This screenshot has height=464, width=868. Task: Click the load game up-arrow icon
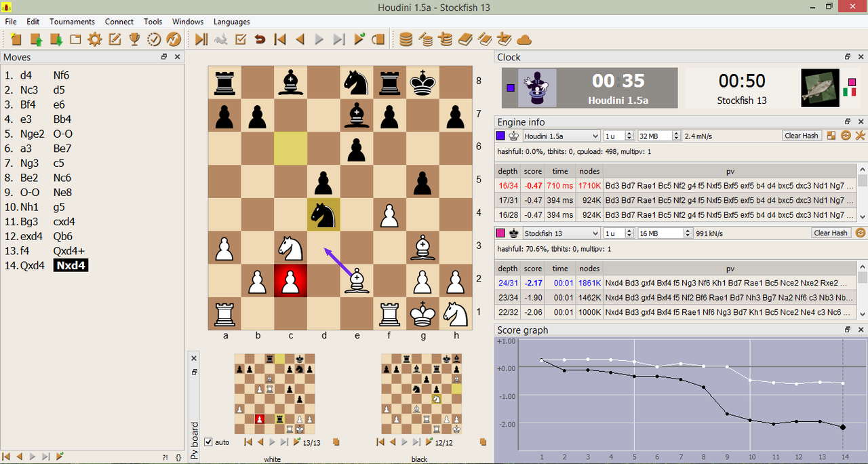point(36,39)
